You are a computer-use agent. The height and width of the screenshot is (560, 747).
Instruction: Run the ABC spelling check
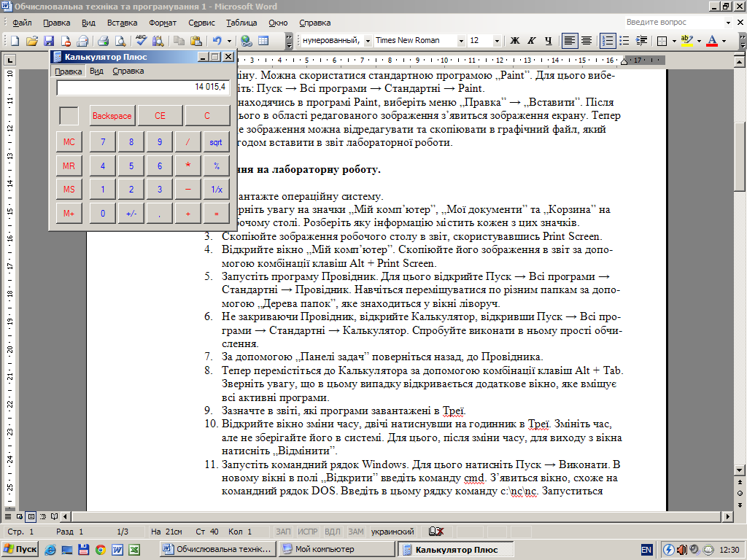click(141, 41)
